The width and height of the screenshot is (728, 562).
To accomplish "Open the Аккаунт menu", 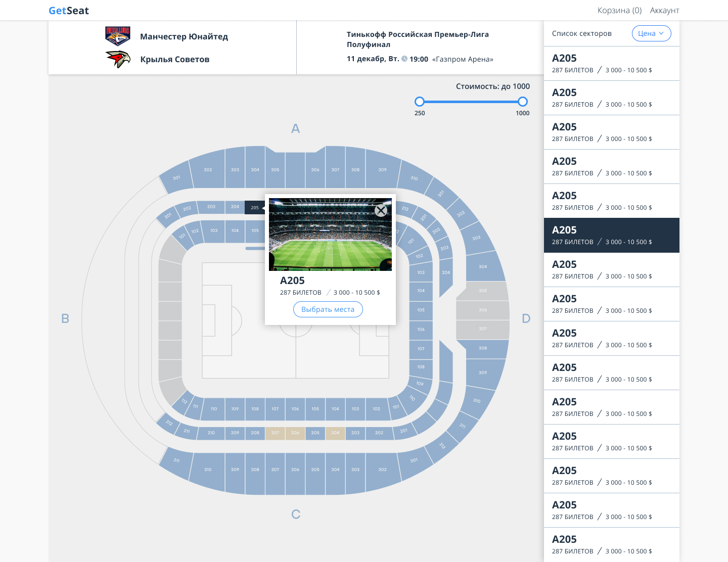I will tap(664, 10).
